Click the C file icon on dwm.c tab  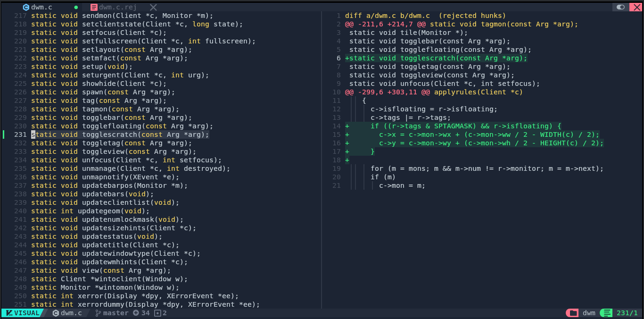[x=26, y=7]
